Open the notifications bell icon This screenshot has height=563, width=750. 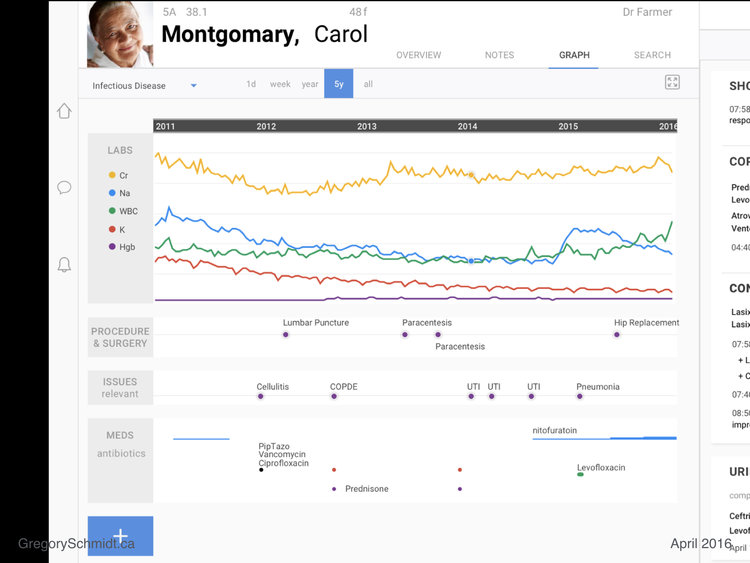tap(64, 265)
